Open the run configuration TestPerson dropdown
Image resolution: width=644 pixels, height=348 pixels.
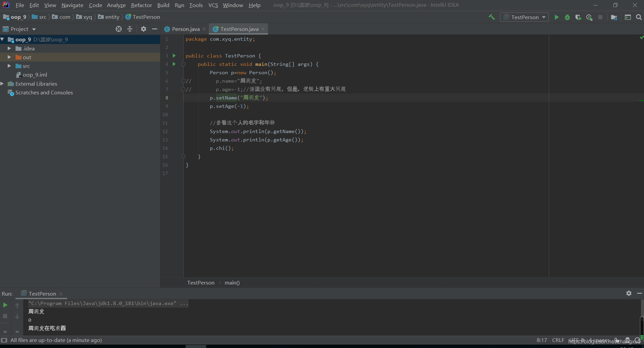524,17
